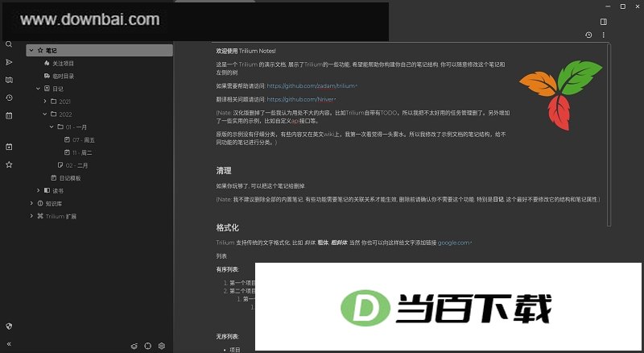Open the 07 - 周五 day note
Viewport: 644px width, 353px height.
coord(84,140)
